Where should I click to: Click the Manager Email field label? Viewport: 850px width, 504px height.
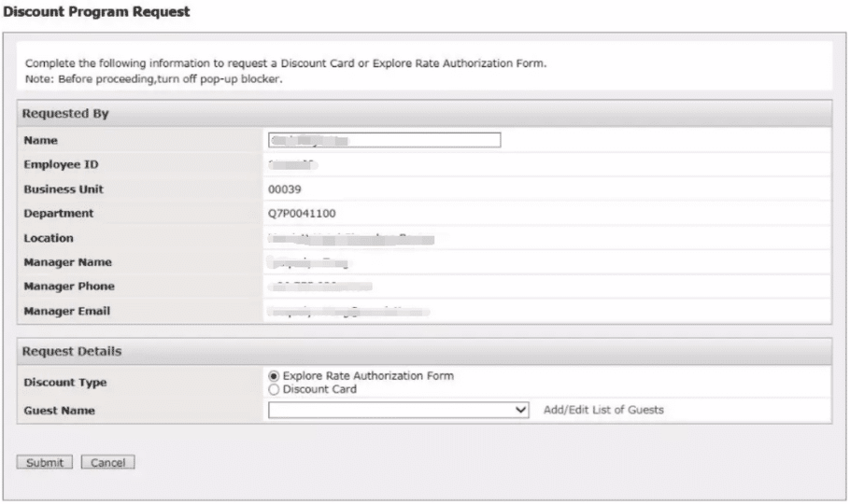pos(66,311)
